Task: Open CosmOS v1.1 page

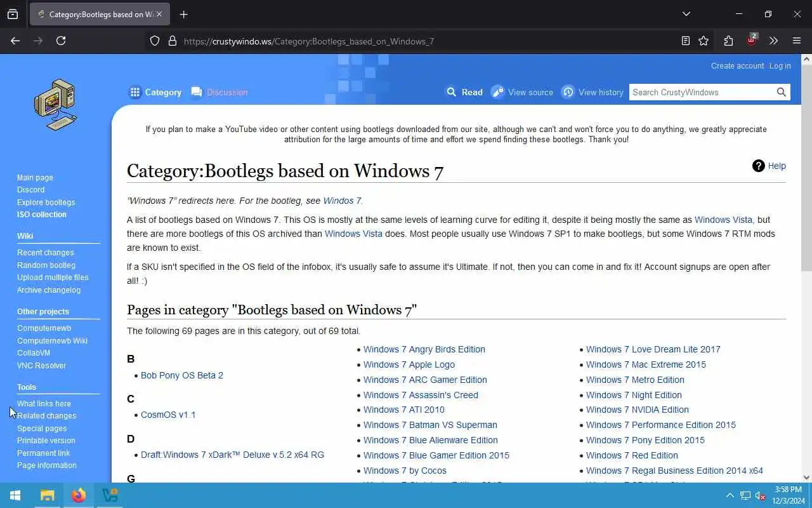Action: point(168,415)
